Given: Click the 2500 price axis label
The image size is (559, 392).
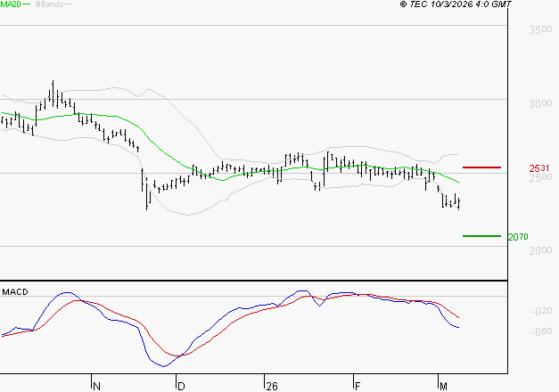Looking at the screenshot, I should 540,177.
